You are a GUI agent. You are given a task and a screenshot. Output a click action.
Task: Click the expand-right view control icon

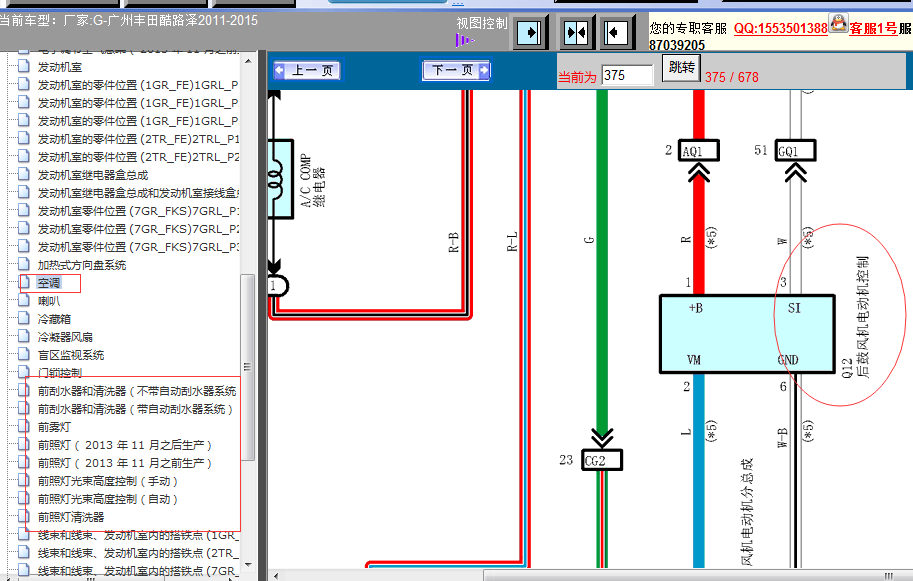(530, 33)
